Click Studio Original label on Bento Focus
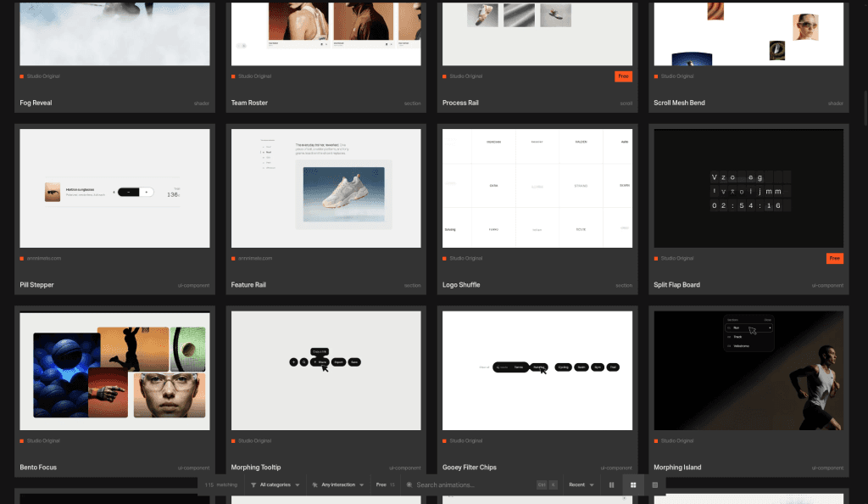Viewport: 868px width, 504px height. pos(43,441)
